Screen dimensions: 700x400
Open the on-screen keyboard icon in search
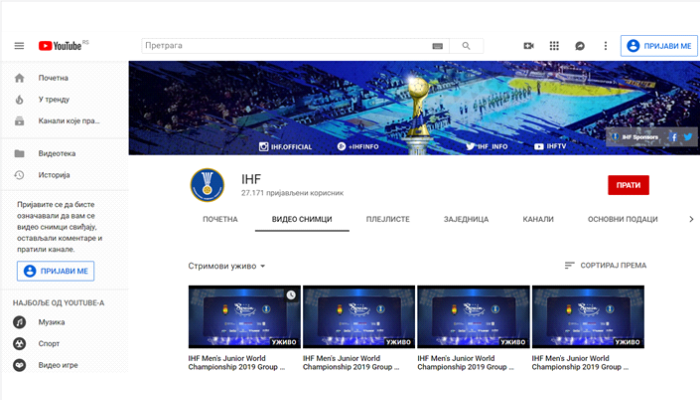[438, 46]
